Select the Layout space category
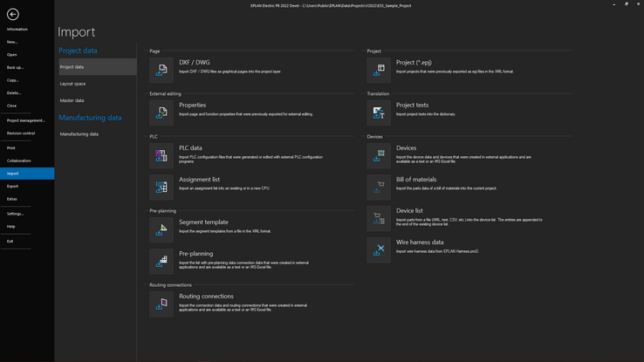This screenshot has width=644, height=362. click(x=98, y=84)
